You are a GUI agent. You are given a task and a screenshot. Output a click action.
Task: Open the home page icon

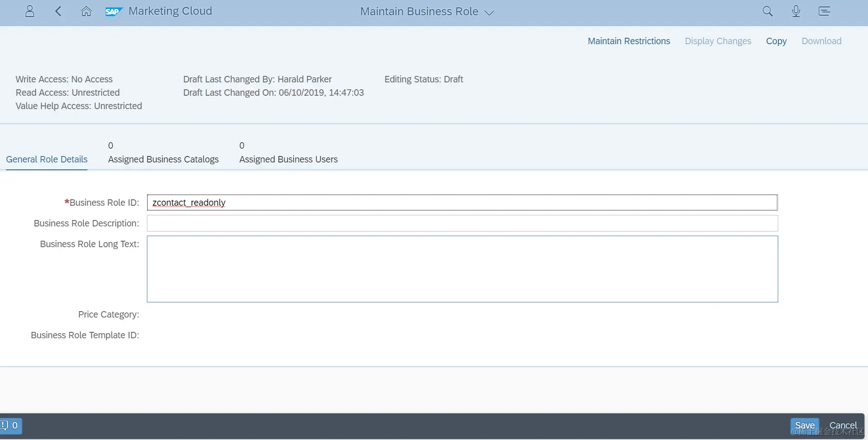(x=86, y=12)
